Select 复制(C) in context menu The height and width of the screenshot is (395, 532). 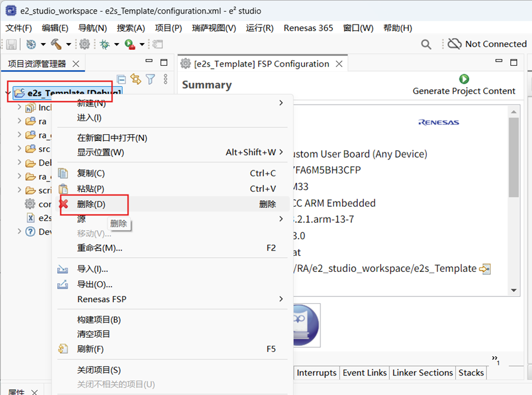(x=172, y=173)
